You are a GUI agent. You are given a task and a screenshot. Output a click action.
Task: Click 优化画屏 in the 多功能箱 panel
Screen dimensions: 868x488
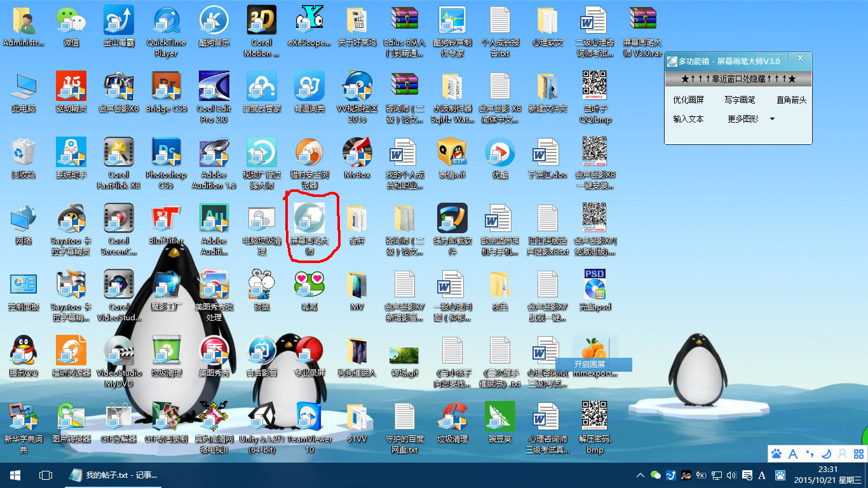pyautogui.click(x=689, y=100)
